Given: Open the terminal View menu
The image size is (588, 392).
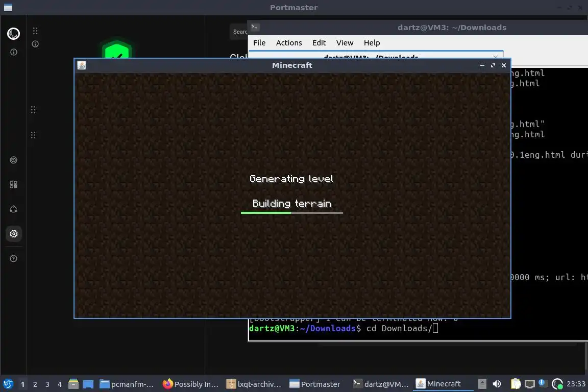Looking at the screenshot, I should (345, 43).
